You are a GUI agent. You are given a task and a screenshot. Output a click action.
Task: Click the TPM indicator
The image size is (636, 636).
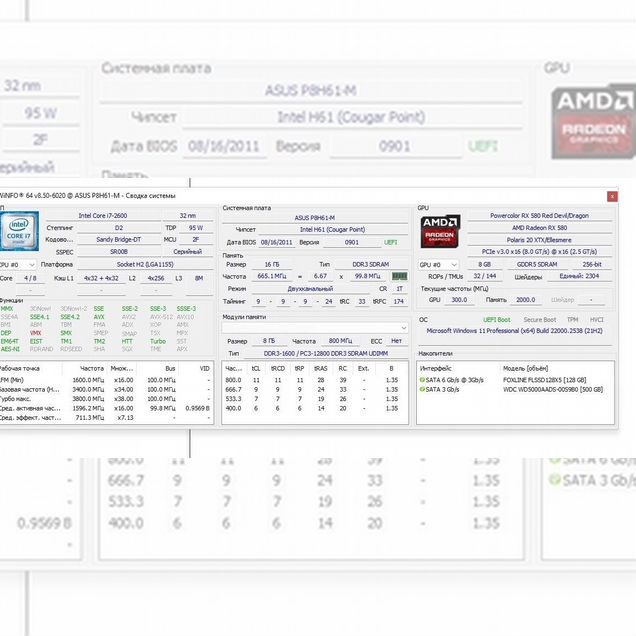click(572, 320)
